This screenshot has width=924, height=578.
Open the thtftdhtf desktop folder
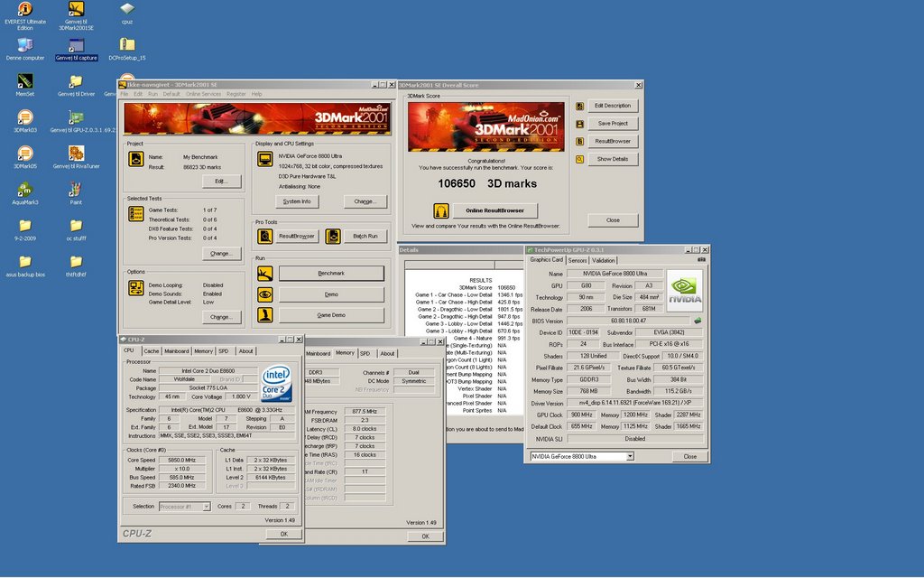coord(76,262)
